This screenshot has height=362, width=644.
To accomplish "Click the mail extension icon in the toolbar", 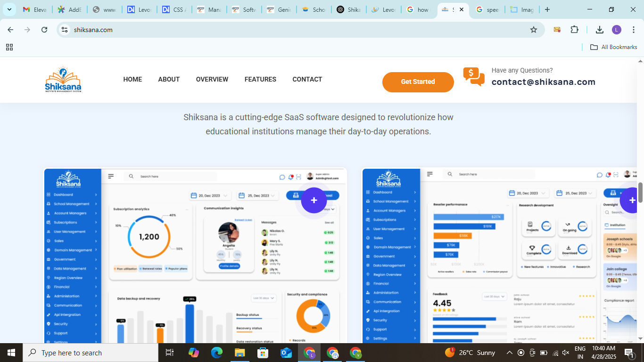I will pyautogui.click(x=557, y=30).
